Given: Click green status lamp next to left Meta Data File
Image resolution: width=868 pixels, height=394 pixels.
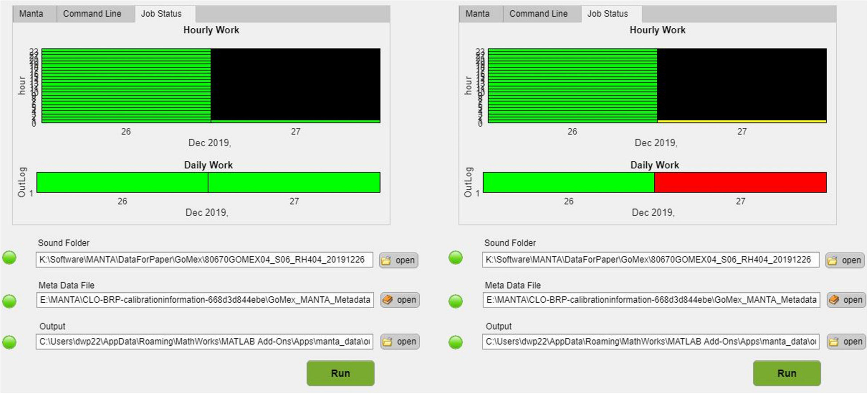Looking at the screenshot, I should (9, 301).
